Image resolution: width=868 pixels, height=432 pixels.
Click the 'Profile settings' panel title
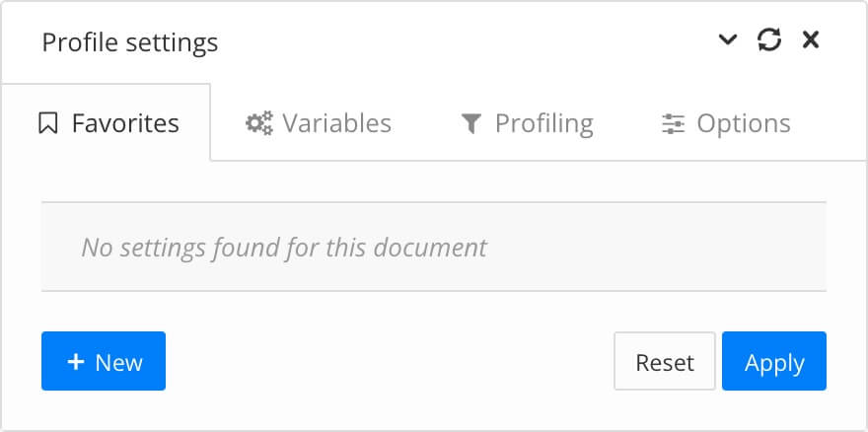click(130, 43)
